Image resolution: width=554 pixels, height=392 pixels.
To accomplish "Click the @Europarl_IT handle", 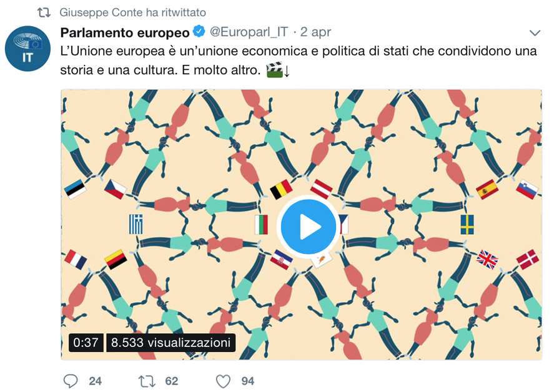I will (248, 31).
